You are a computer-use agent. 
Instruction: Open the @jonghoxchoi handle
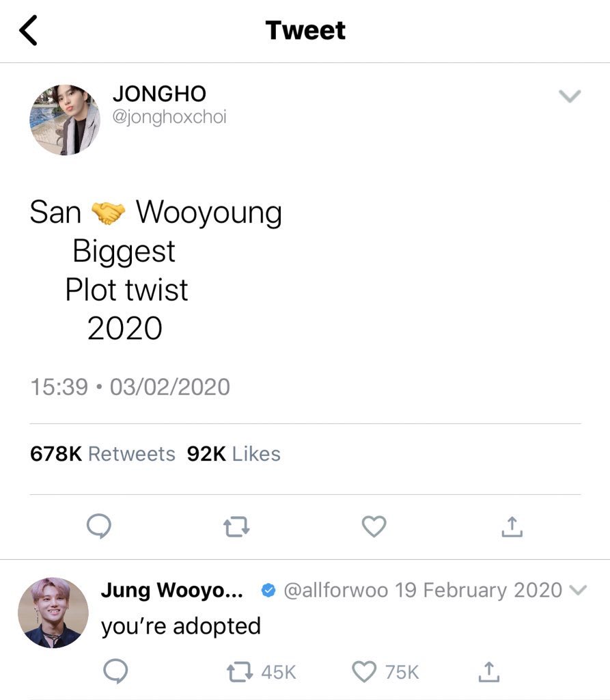click(x=169, y=117)
